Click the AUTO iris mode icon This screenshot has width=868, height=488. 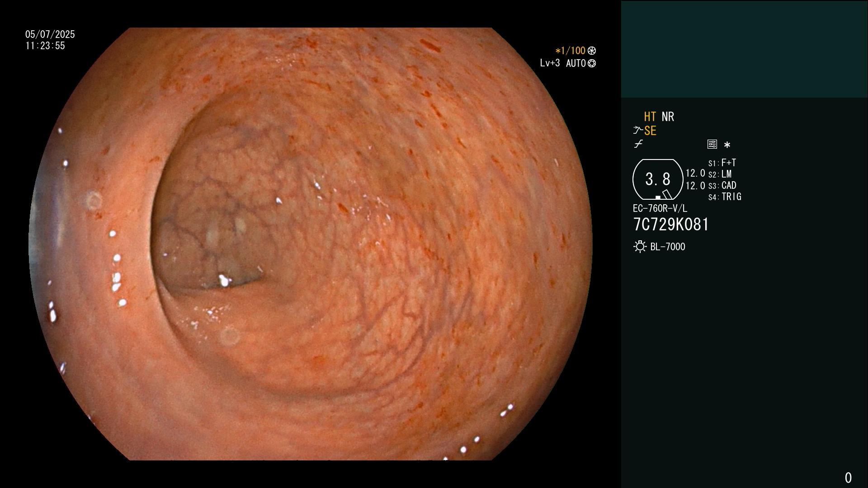coord(592,63)
